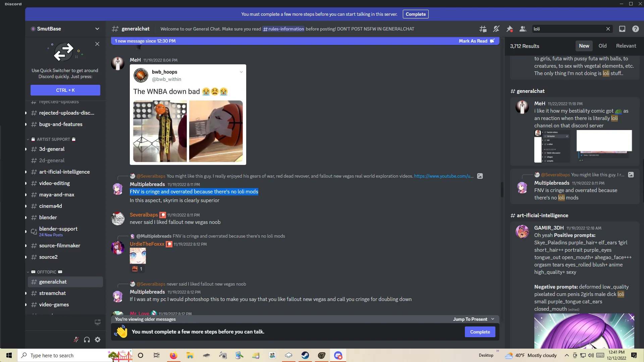
Task: Open the cinema4d channel
Action: [65, 206]
